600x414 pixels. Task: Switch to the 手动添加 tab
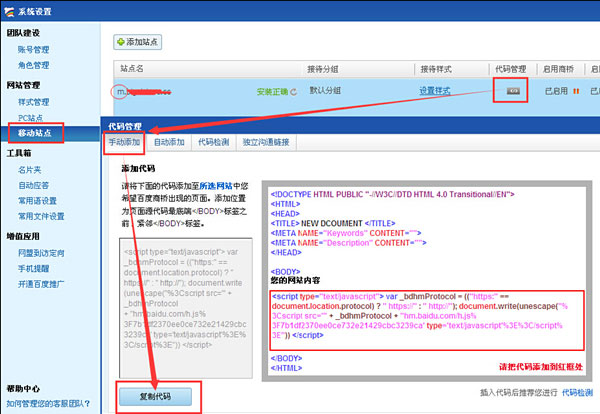coord(124,142)
